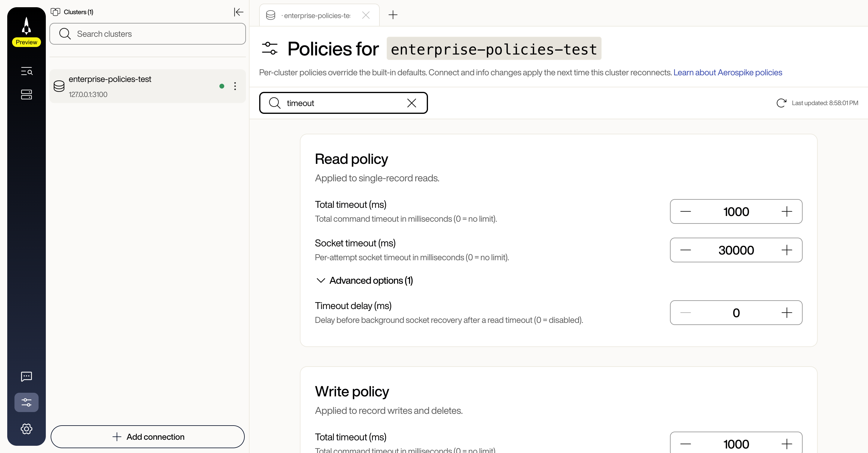Open the feedback chat icon
868x453 pixels.
(26, 376)
